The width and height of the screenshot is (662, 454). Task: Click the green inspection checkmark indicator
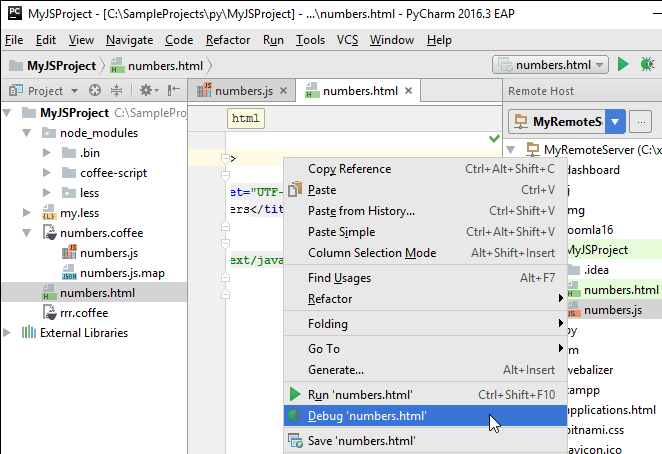click(494, 138)
